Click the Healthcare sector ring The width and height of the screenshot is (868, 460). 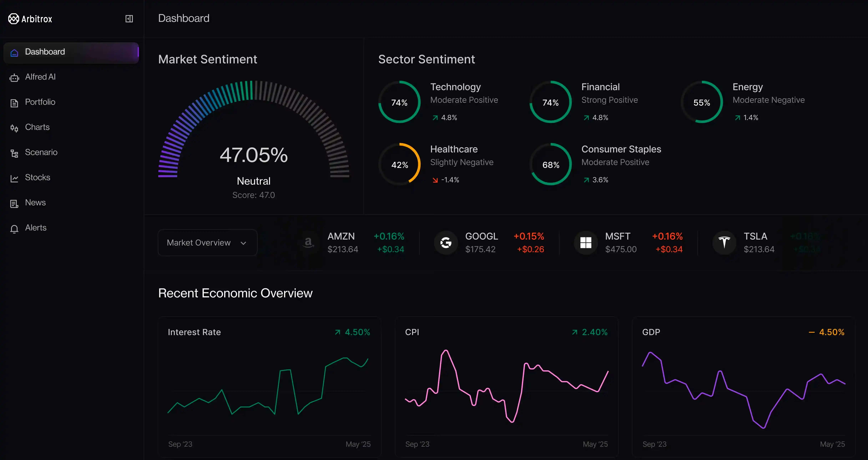coord(400,164)
